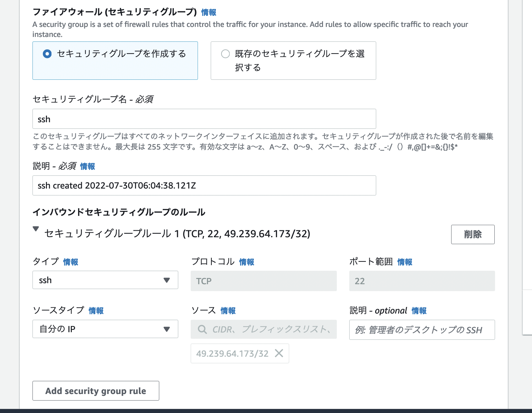The width and height of the screenshot is (532, 413).
Task: Open the ポート範囲 情報 link
Action: pyautogui.click(x=405, y=262)
